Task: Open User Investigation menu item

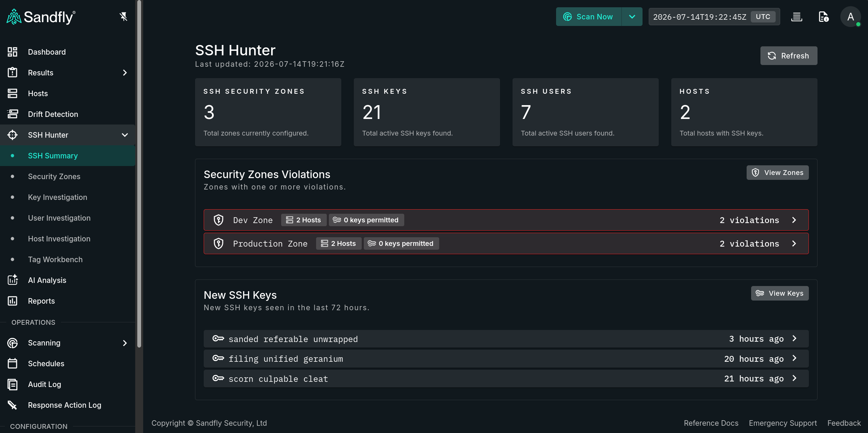Action: pos(68,218)
